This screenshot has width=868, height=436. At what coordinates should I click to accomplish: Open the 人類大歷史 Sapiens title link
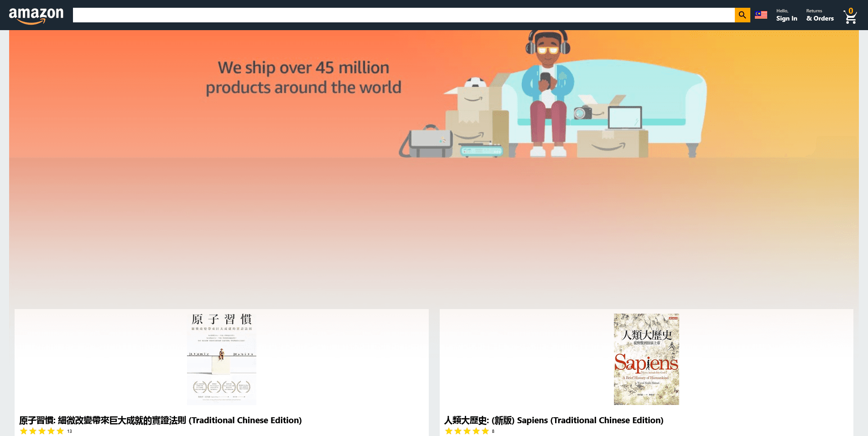click(554, 420)
